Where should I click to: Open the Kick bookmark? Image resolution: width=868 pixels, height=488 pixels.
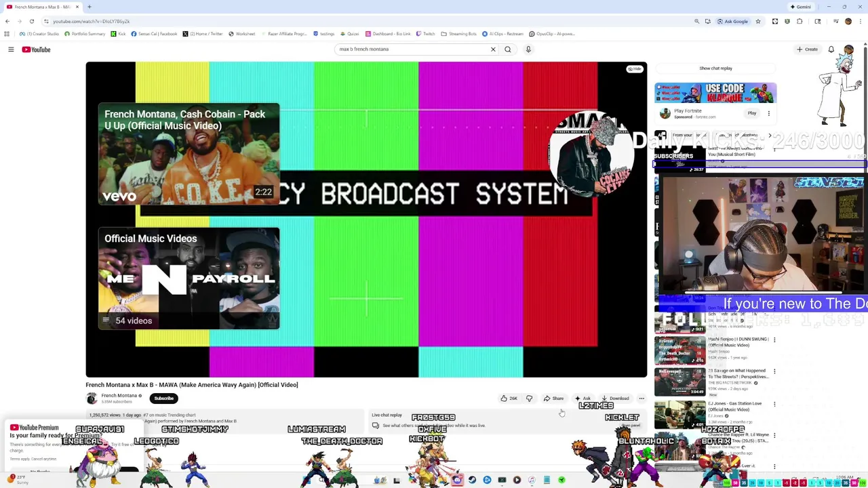click(119, 34)
